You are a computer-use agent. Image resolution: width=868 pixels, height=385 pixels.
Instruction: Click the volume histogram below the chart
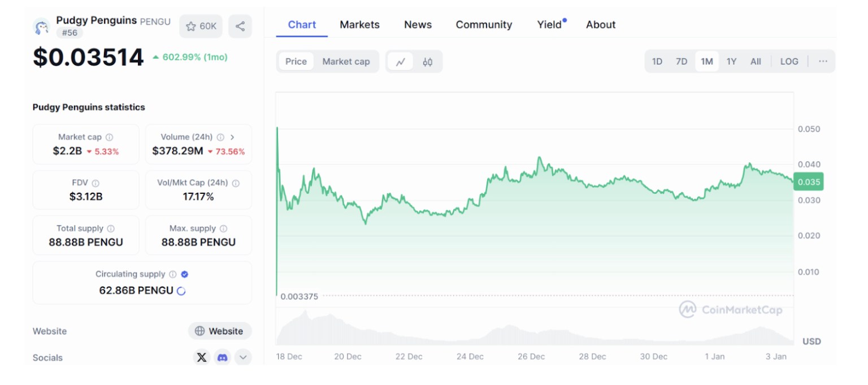pyautogui.click(x=509, y=335)
